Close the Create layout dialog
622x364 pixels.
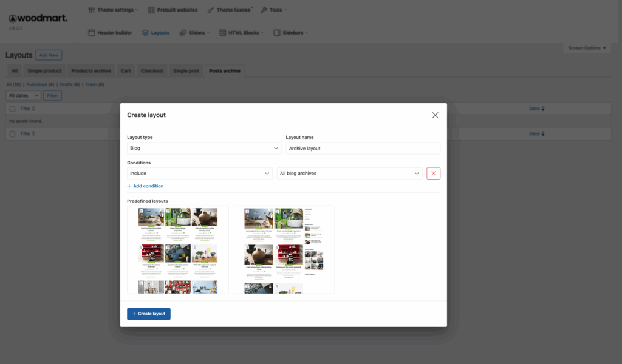(435, 115)
